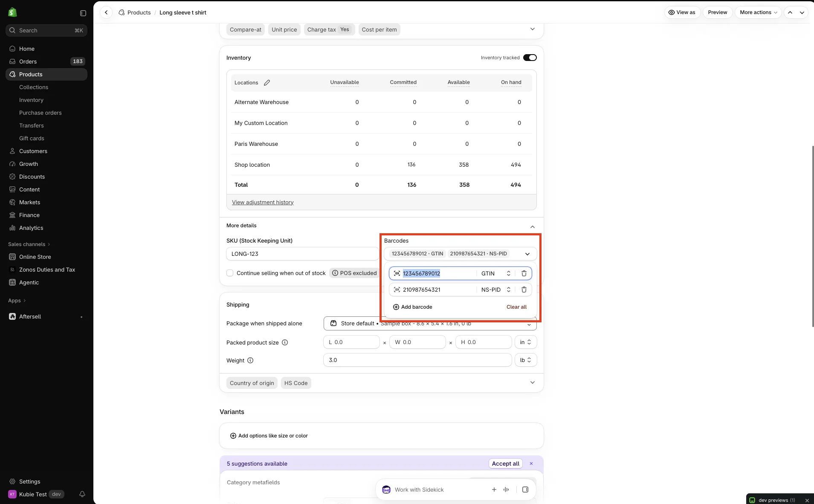
Task: Go to previous product arrow
Action: [x=790, y=12]
